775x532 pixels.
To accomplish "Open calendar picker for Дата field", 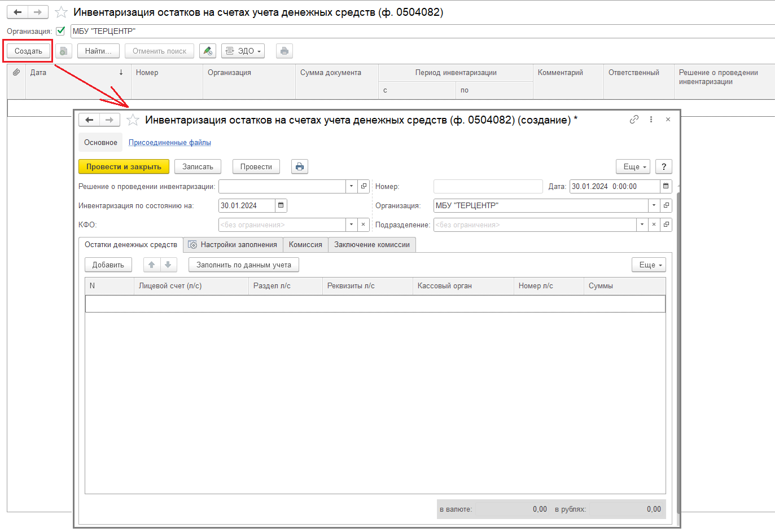I will [665, 186].
